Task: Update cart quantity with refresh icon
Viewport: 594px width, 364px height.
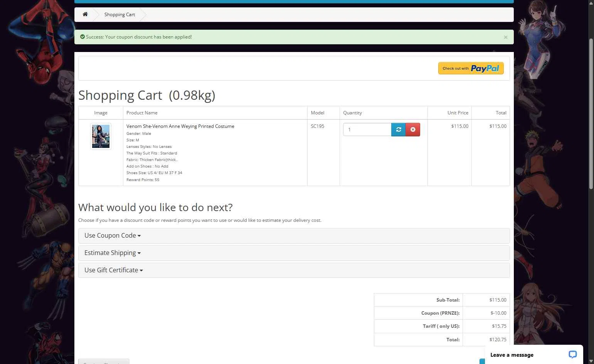Action: 399,129
